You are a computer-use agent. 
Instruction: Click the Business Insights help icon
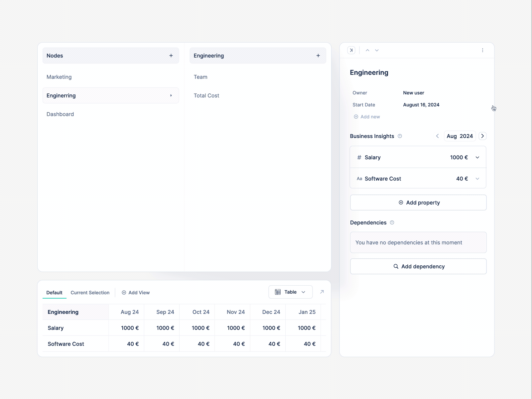point(400,136)
